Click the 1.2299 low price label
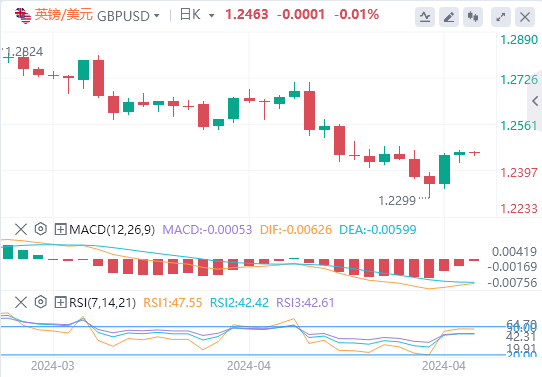The height and width of the screenshot is (377, 542). coord(397,200)
